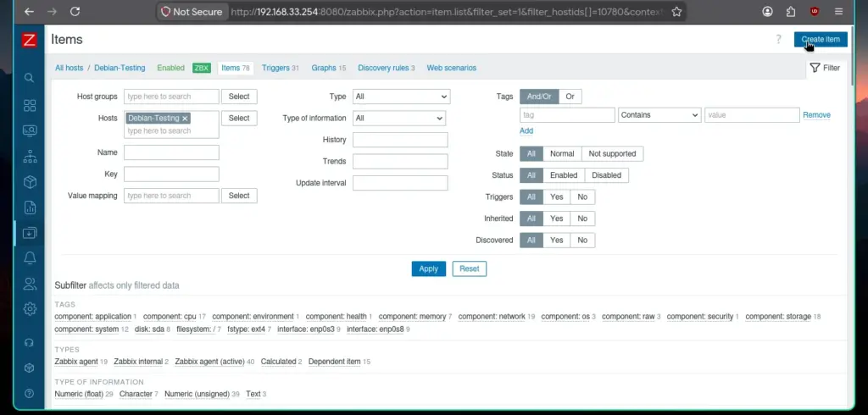The height and width of the screenshot is (415, 868).
Task: Open browser account profile icon
Action: click(x=767, y=12)
